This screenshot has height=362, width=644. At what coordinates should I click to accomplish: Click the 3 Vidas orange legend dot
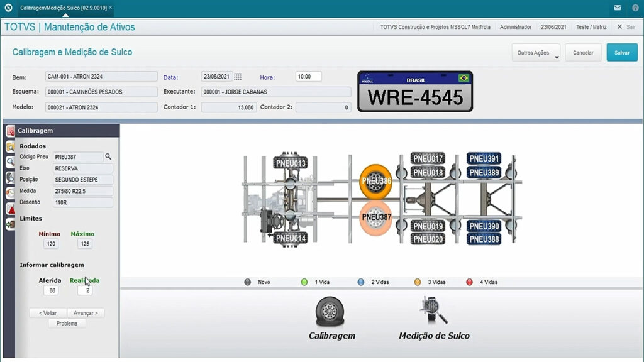(x=418, y=282)
